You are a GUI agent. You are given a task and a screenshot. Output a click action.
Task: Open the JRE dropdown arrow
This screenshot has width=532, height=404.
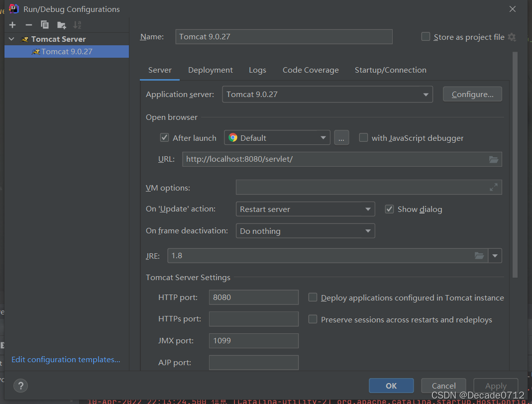click(495, 256)
